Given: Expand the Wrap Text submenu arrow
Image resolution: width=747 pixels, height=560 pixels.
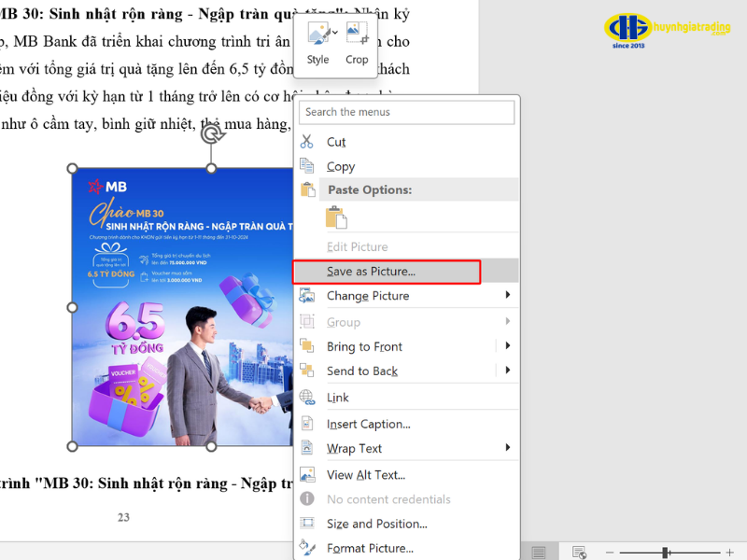Looking at the screenshot, I should 508,448.
